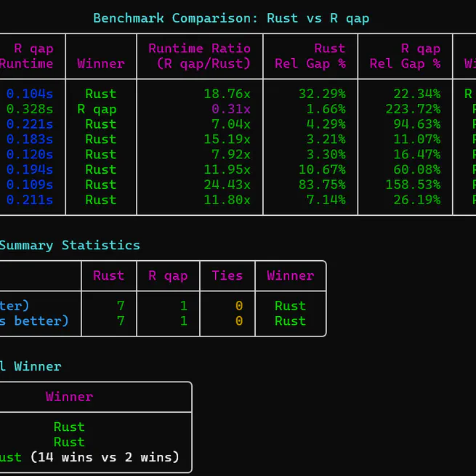Select the Rust count 7 in the 's better)' row
This screenshot has width=476, height=476.
(121, 321)
